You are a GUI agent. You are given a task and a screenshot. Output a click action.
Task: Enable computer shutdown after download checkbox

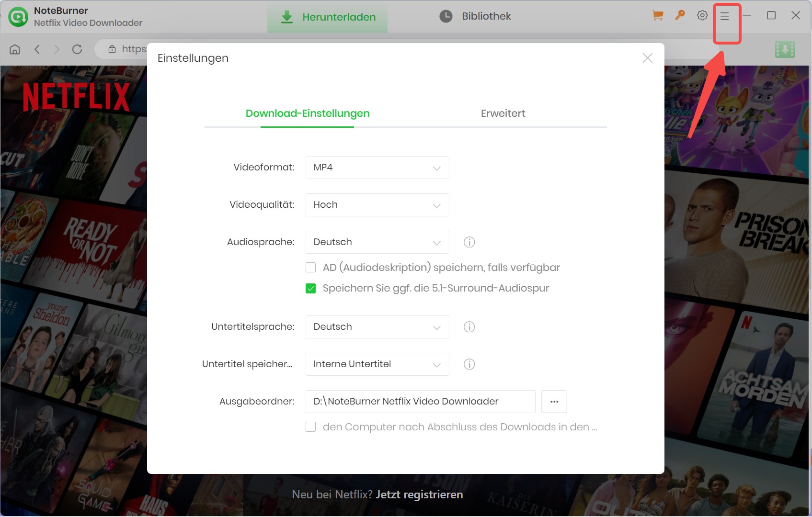point(311,427)
